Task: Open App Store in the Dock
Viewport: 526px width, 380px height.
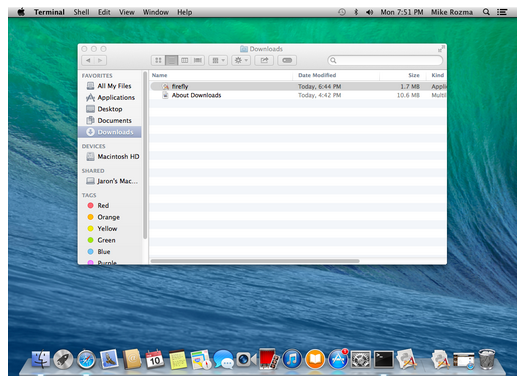Action: click(338, 360)
